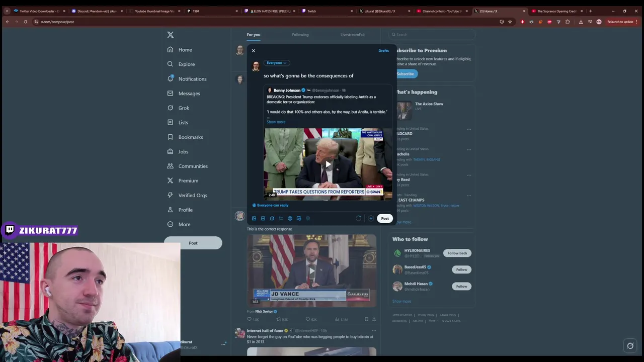Image resolution: width=644 pixels, height=362 pixels.
Task: Switch to the Livestreamfail tab
Action: click(352, 35)
